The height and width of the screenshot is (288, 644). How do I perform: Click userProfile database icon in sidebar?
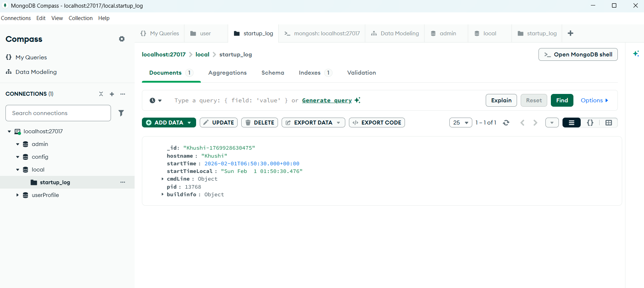point(25,195)
